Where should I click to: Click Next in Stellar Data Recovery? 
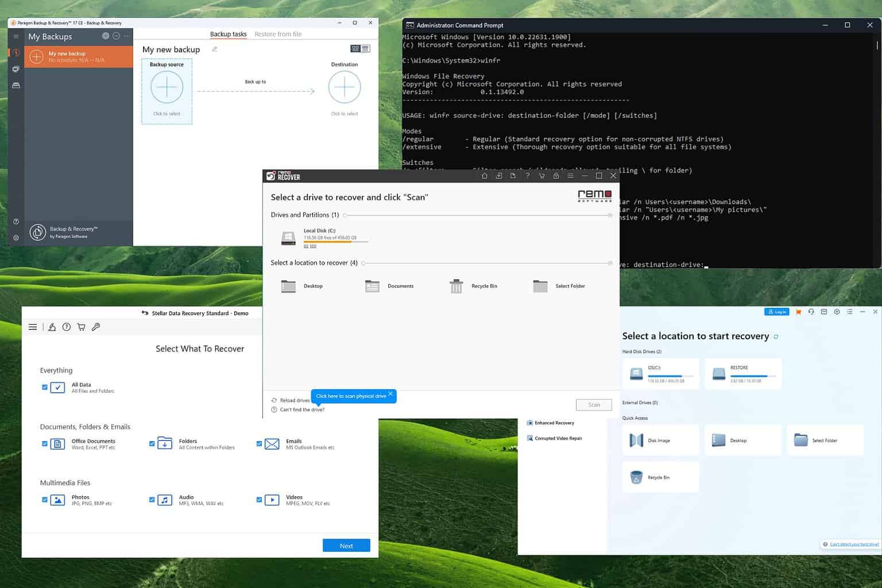[x=346, y=546]
